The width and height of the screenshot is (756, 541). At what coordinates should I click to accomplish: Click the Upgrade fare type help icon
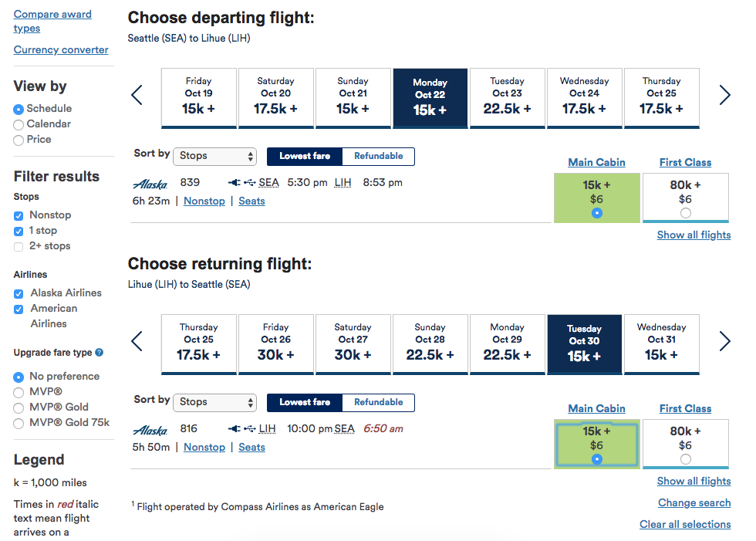pos(100,353)
